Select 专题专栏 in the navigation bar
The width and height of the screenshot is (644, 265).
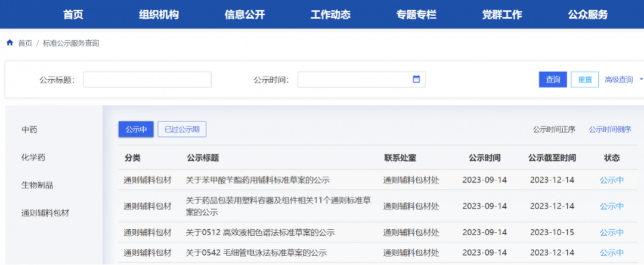(x=416, y=15)
